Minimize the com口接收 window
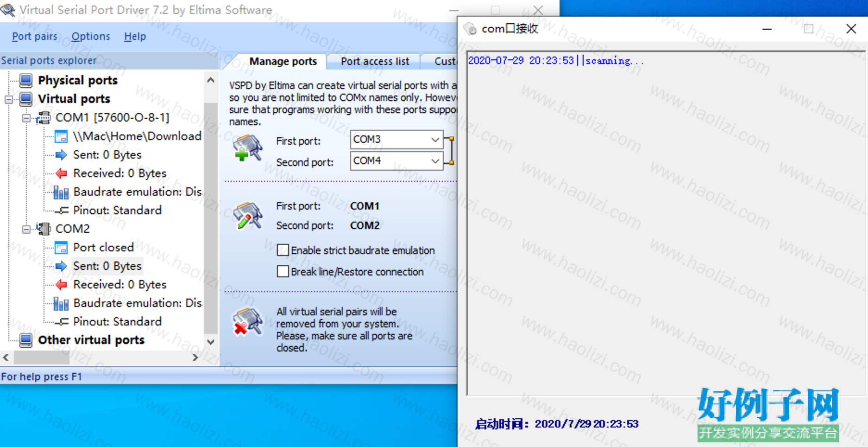868x447 pixels. tap(767, 29)
